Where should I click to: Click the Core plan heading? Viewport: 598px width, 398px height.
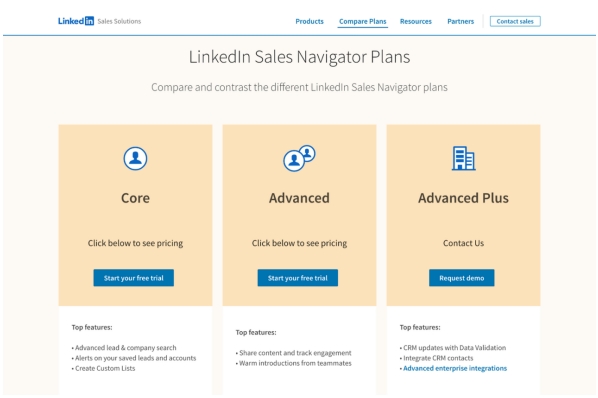pos(135,198)
